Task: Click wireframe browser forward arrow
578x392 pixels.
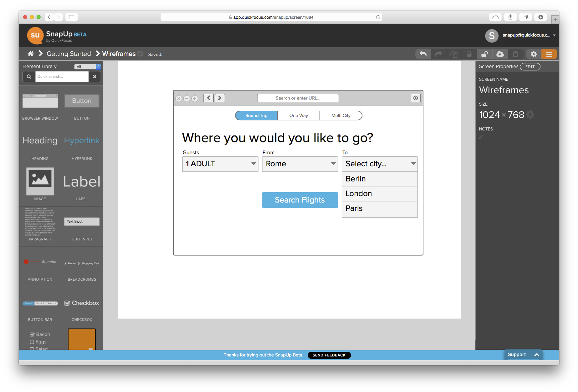Action: pyautogui.click(x=220, y=98)
